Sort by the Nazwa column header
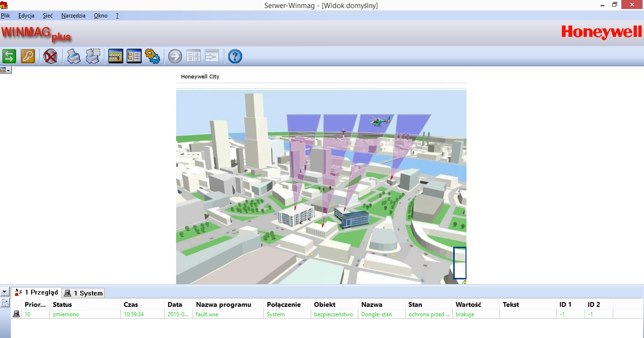The height and width of the screenshot is (338, 644). tap(382, 304)
